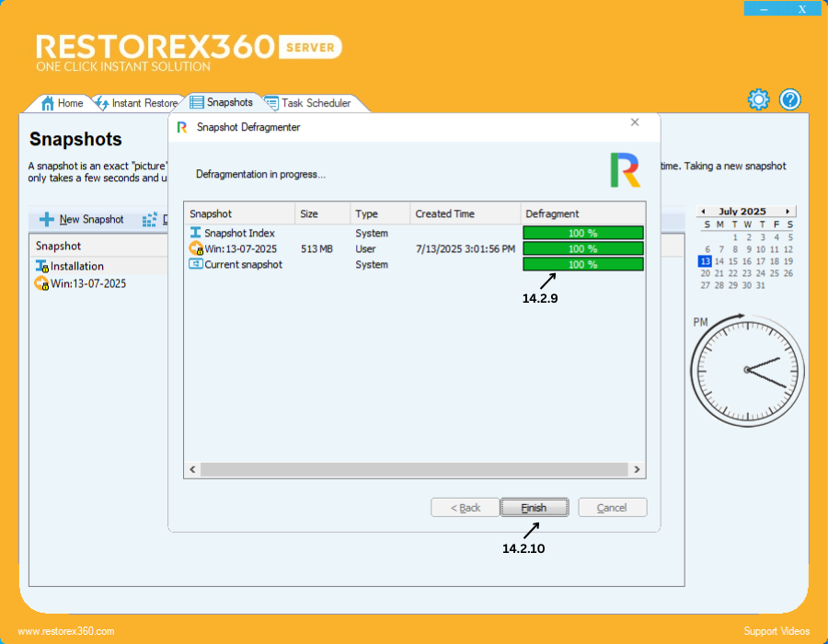This screenshot has height=644, width=828.
Task: Click Win:13-07-2025 defragment progress bar
Action: [x=583, y=248]
